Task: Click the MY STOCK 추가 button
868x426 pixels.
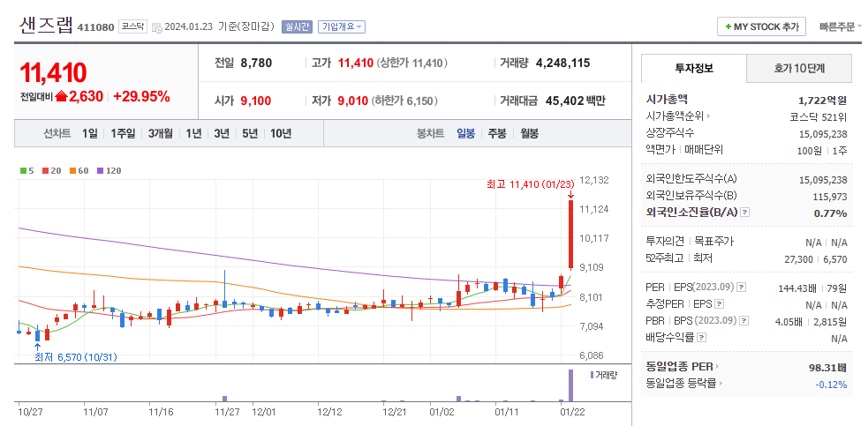Action: [x=761, y=26]
